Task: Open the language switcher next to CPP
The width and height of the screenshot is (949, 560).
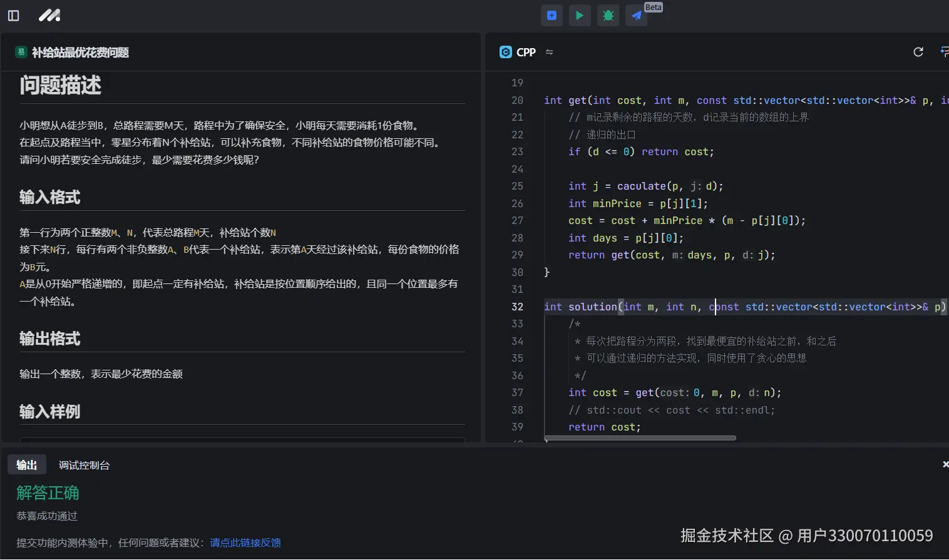Action: [x=549, y=52]
